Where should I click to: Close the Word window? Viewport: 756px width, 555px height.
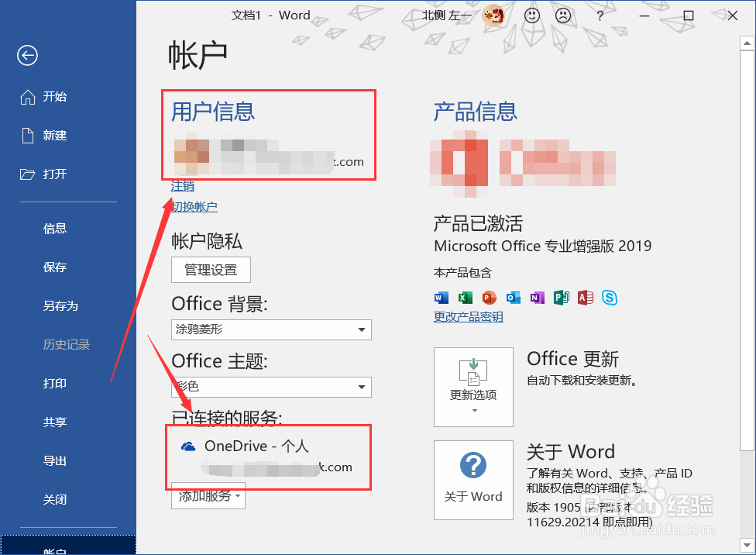point(733,16)
